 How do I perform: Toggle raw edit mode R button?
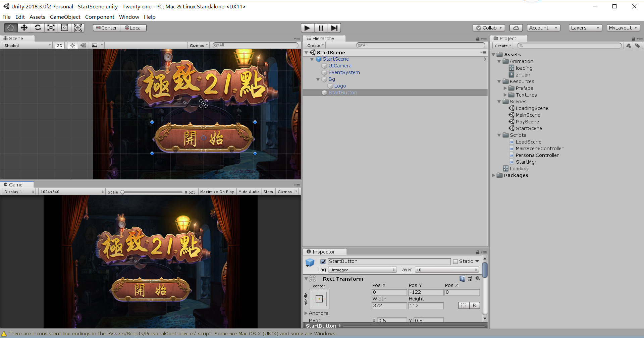(474, 305)
